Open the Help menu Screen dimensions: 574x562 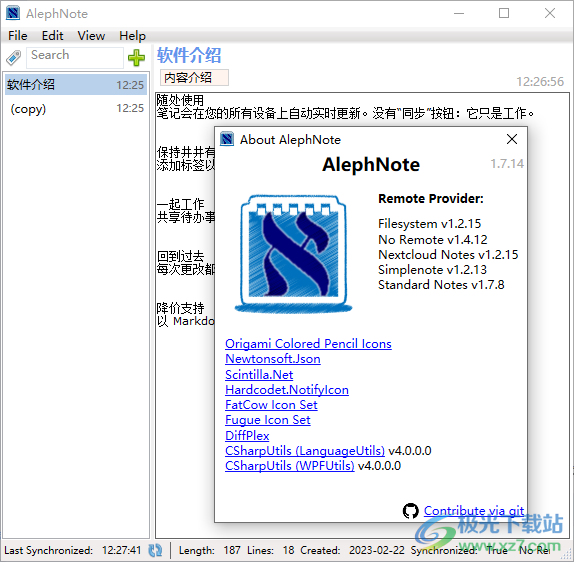pyautogui.click(x=132, y=36)
